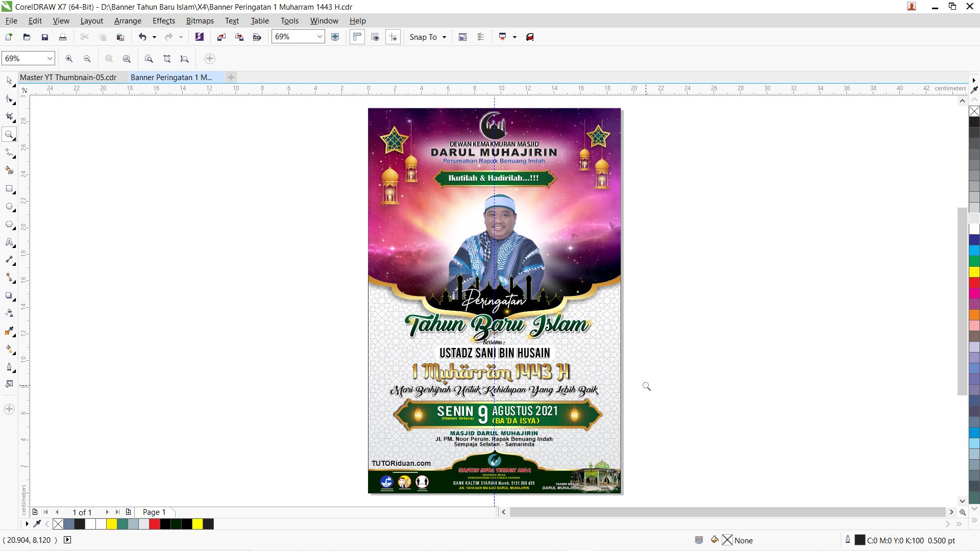The height and width of the screenshot is (551, 980).
Task: Toggle guidelines visibility
Action: tap(393, 37)
